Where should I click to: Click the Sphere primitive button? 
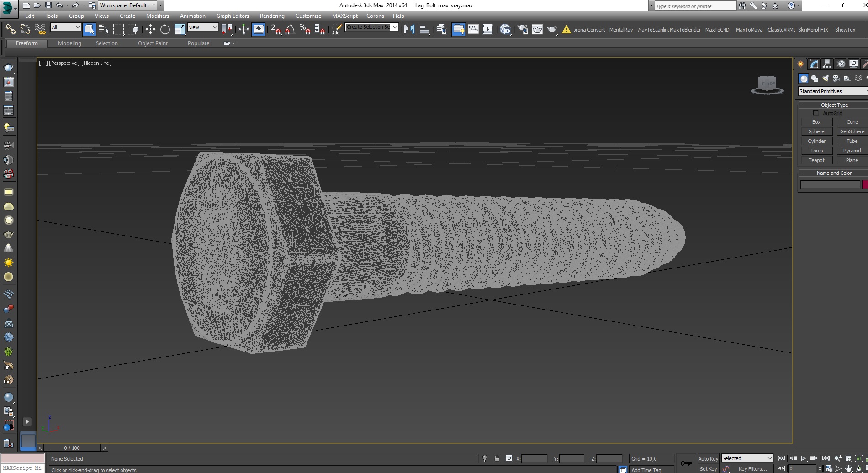(x=816, y=131)
